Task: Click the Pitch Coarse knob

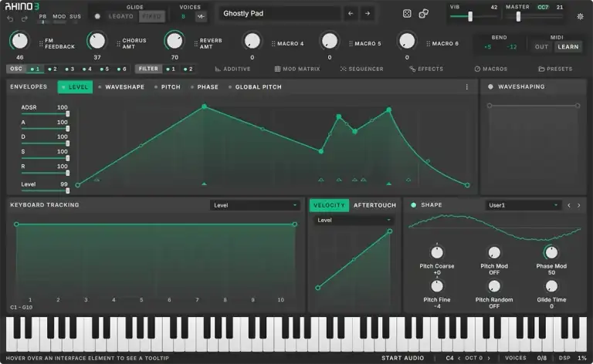Action: coord(437,252)
